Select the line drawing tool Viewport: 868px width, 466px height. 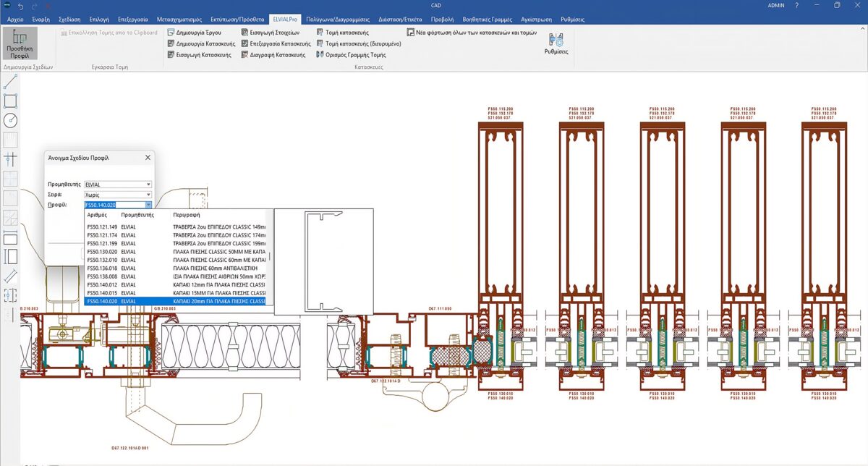coord(10,82)
